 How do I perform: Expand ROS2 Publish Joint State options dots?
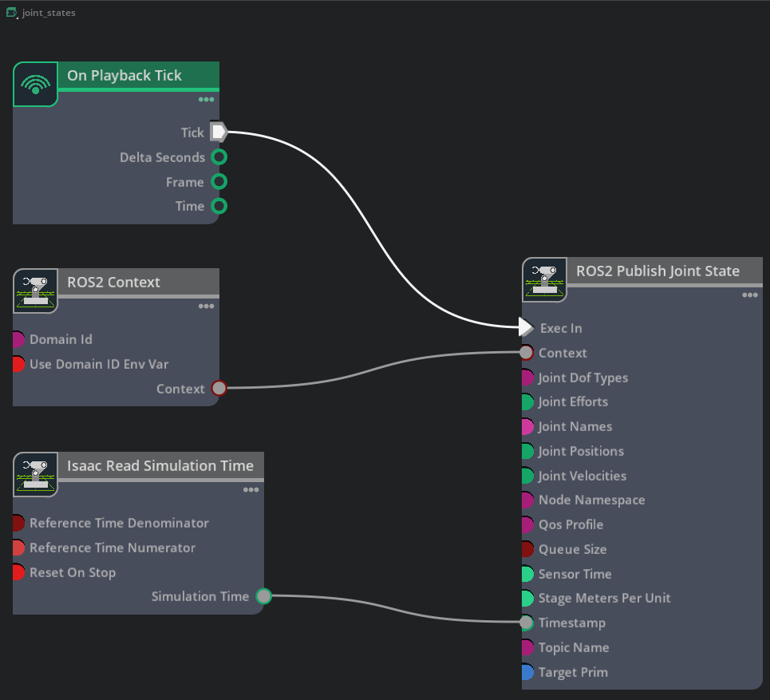pos(750,295)
